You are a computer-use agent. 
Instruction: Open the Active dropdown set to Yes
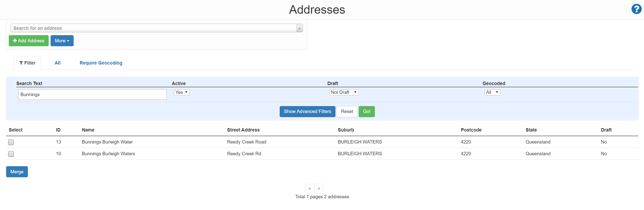(x=181, y=92)
